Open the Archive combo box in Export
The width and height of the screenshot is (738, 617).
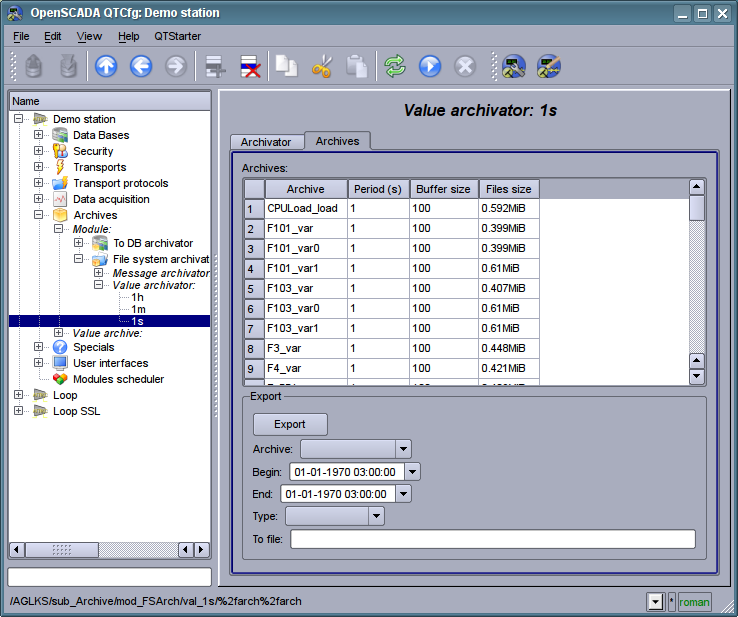[x=356, y=449]
